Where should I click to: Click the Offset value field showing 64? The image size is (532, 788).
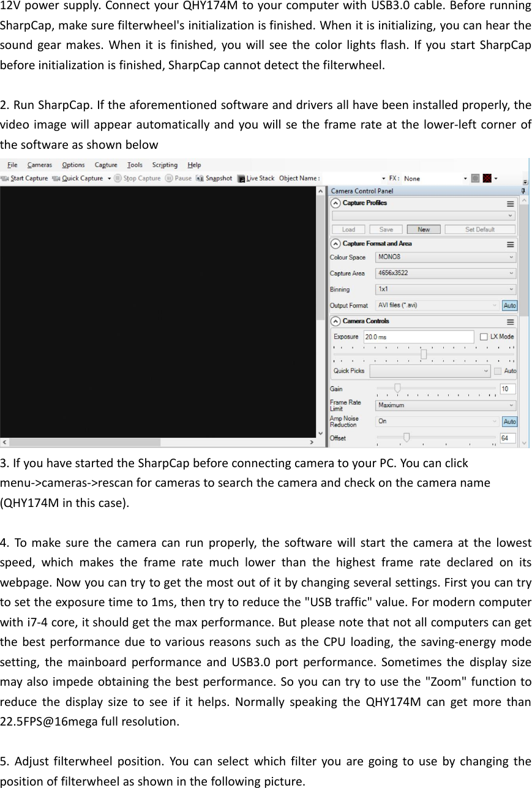coord(508,438)
